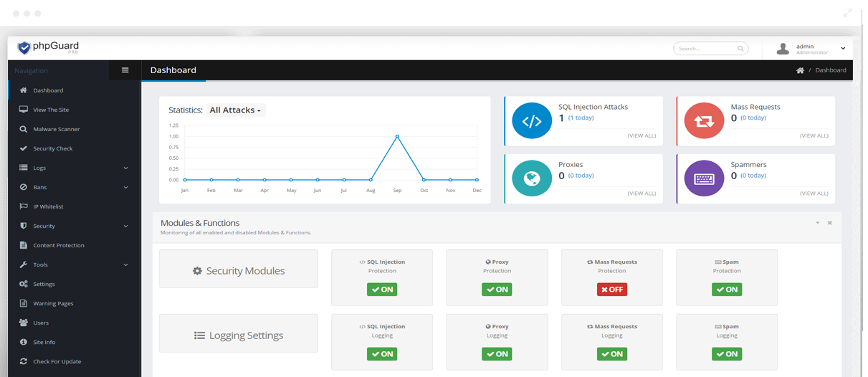Click the Check For Update refresh icon
868x377 pixels.
click(24, 361)
